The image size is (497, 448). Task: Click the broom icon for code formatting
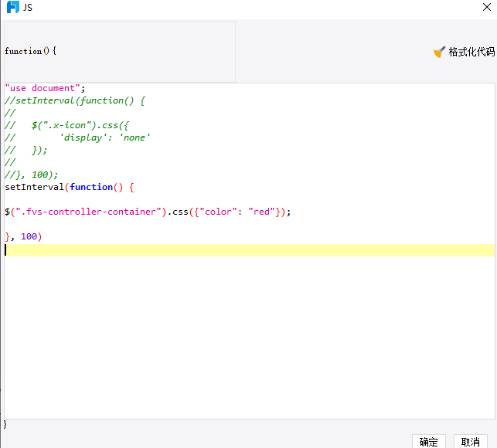[439, 52]
